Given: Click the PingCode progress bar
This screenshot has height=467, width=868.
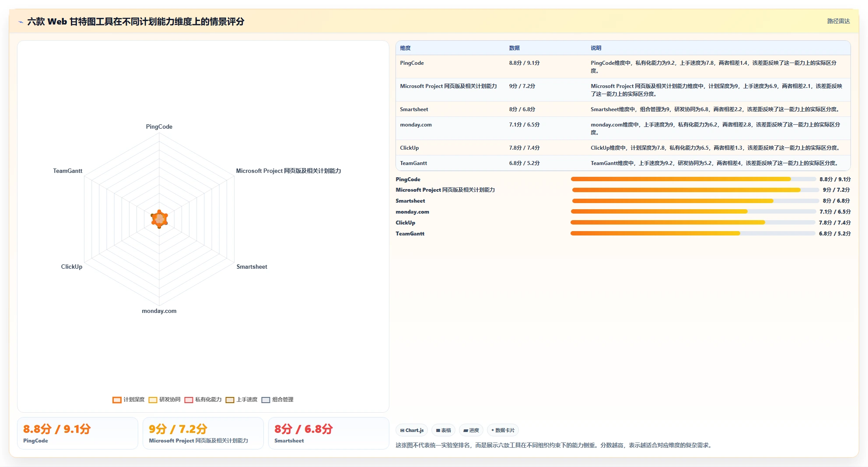Looking at the screenshot, I should (693, 179).
